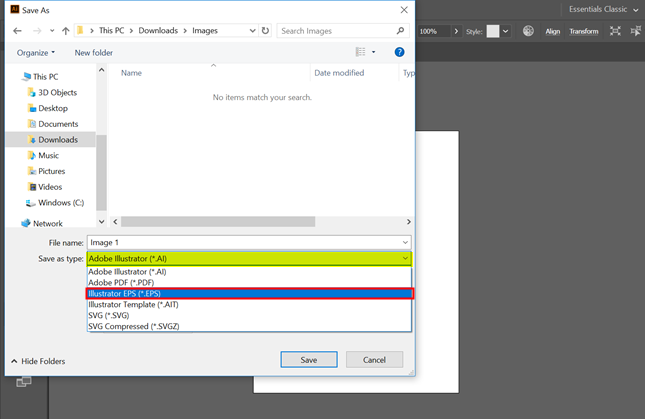Create a New folder
Image resolution: width=645 pixels, height=419 pixels.
pos(93,53)
